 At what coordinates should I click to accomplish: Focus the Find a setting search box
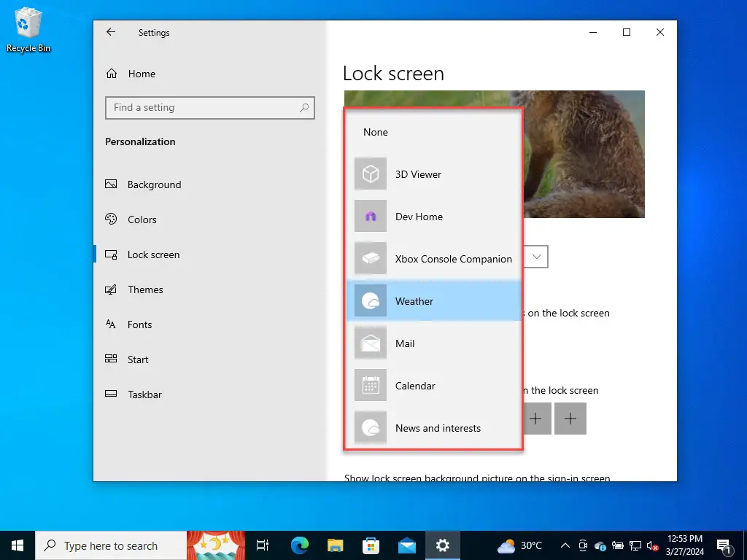209,108
